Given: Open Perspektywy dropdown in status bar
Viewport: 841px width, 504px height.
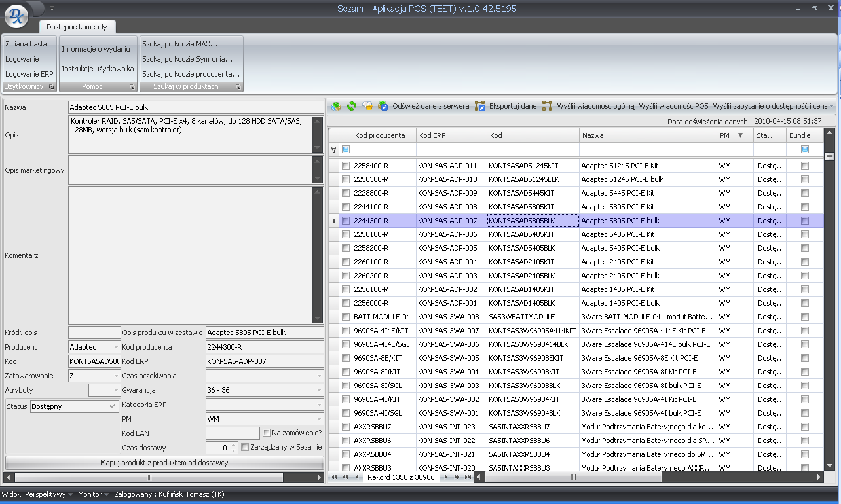Looking at the screenshot, I should 49,494.
